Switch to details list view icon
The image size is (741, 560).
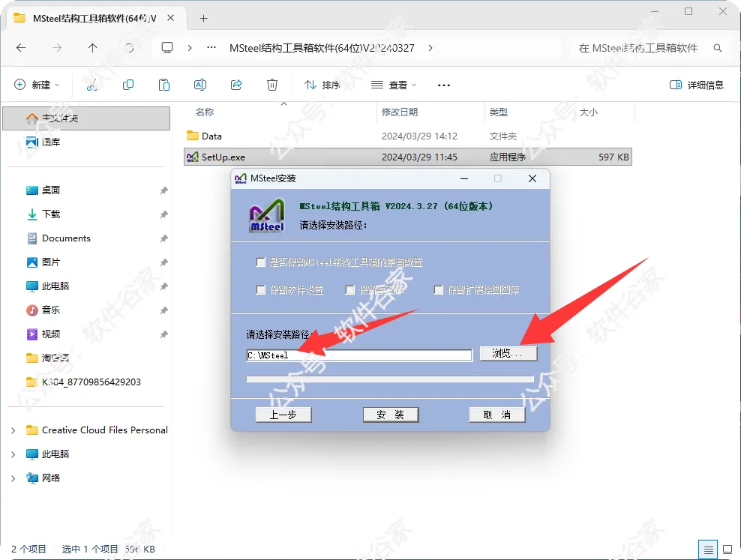[x=708, y=550]
